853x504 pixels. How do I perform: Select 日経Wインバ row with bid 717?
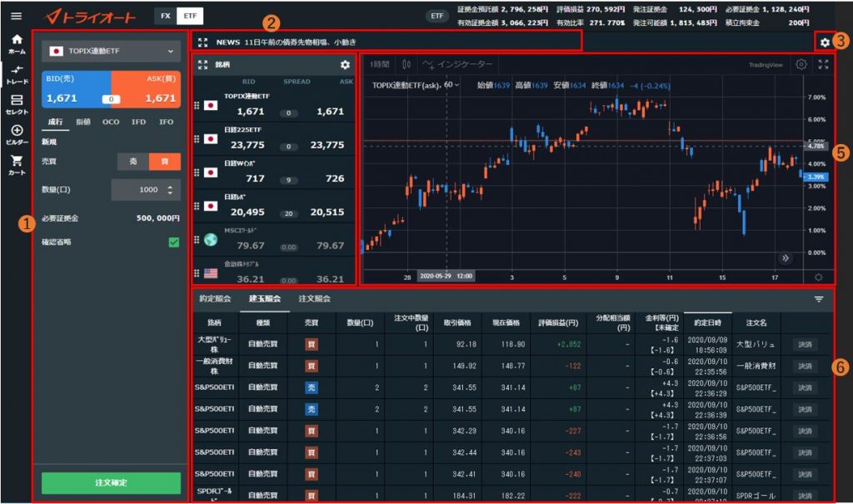(274, 172)
